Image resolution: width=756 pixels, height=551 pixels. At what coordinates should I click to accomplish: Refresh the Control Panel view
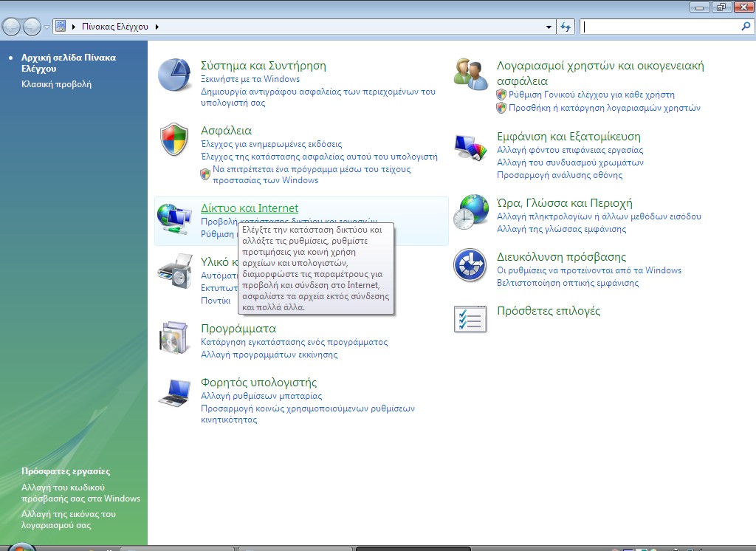tap(566, 27)
